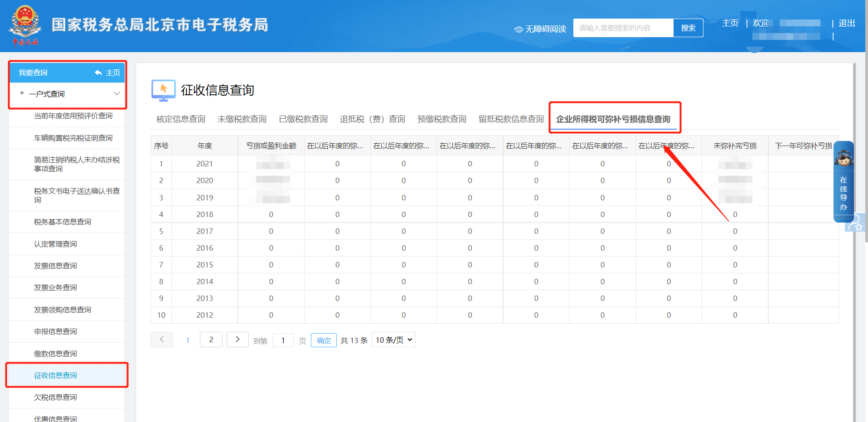
Task: Open the 10条/页 page size dropdown
Action: (393, 339)
